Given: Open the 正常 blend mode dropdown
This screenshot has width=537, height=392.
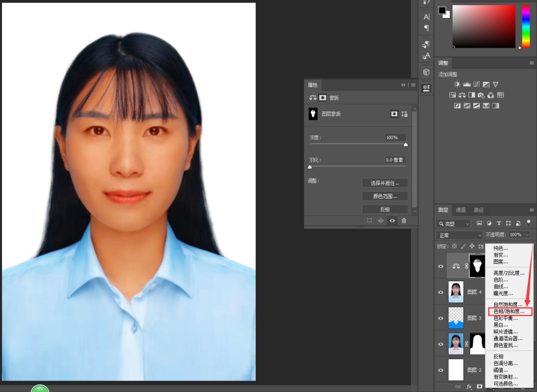Looking at the screenshot, I should click(x=459, y=235).
